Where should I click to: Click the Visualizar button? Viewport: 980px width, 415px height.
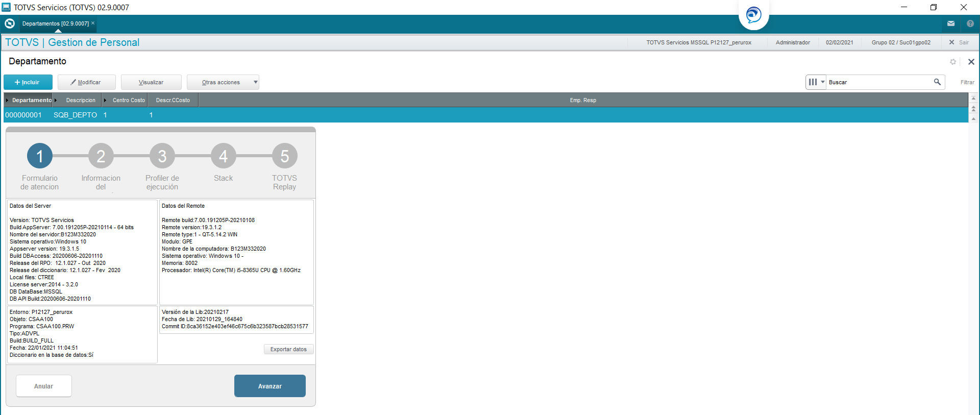(x=151, y=82)
